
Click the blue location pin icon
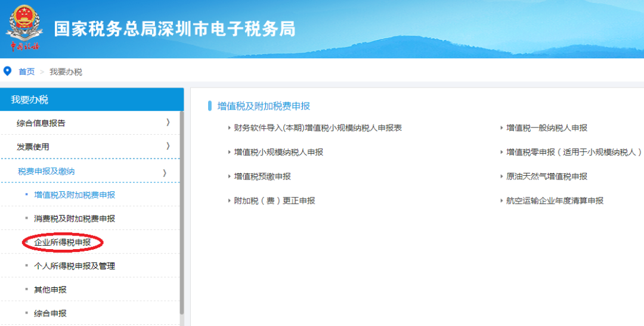tap(7, 71)
